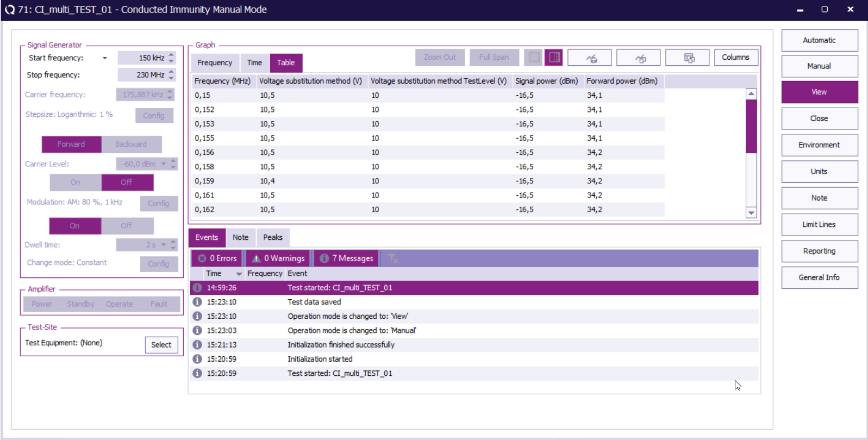This screenshot has height=440, width=868.
Task: Click the Frequency (MHz) column header
Action: (x=224, y=81)
